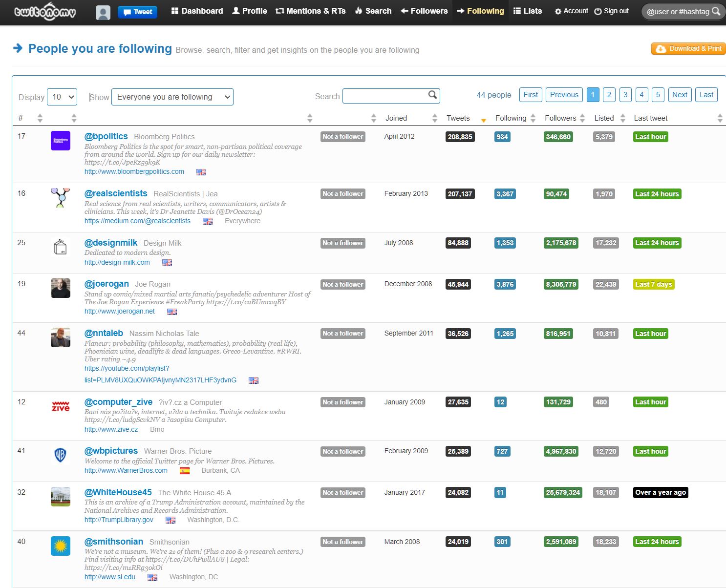Open the @smithsonian sun logo avatar

point(61,546)
